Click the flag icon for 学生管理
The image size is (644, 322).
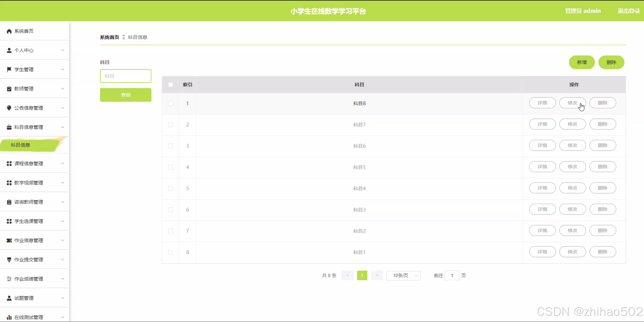coord(9,69)
